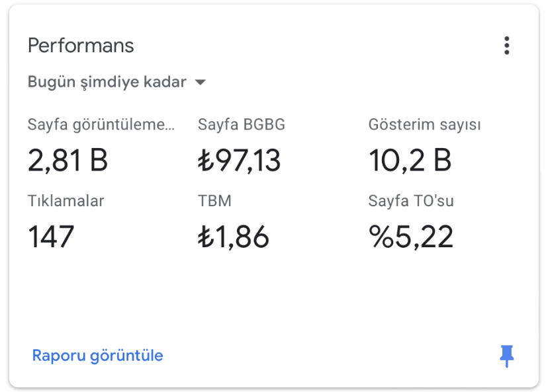Select the 'Sayfa görüntüleme...' metric label
This screenshot has height=392, width=548.
101,125
